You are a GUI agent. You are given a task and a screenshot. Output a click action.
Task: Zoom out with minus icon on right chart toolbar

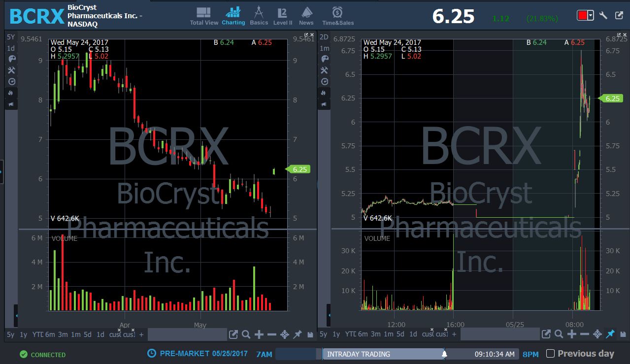[x=584, y=334]
